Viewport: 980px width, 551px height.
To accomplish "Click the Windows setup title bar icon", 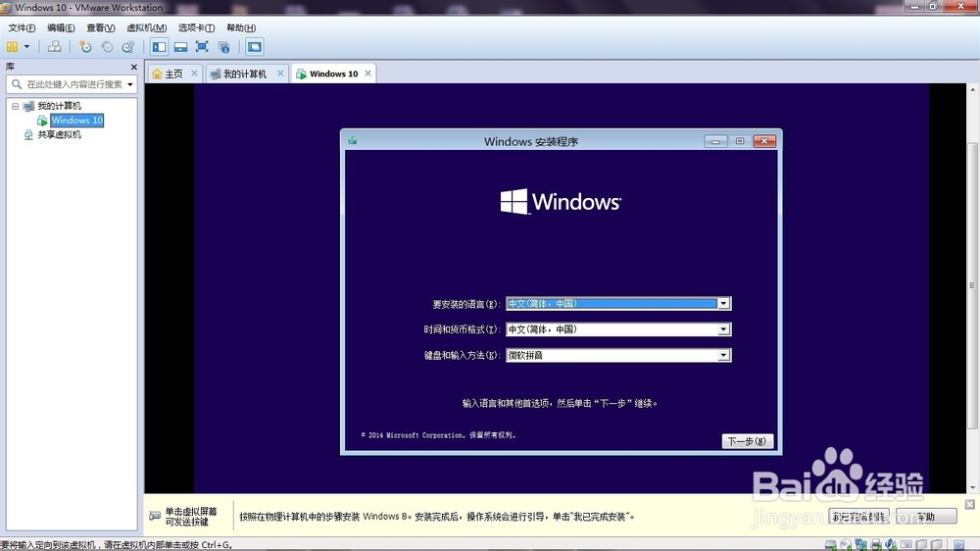I will click(x=353, y=141).
